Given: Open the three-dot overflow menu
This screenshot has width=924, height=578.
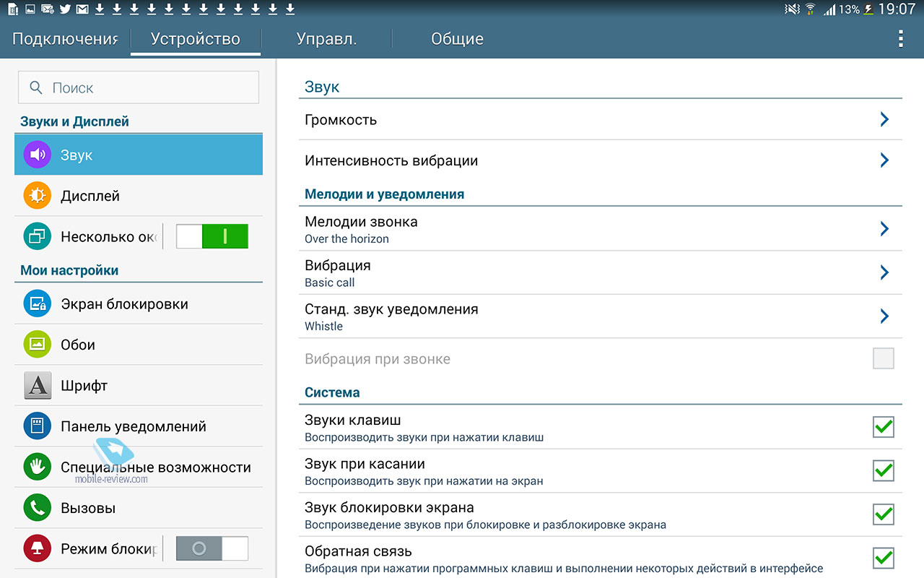Looking at the screenshot, I should click(900, 38).
